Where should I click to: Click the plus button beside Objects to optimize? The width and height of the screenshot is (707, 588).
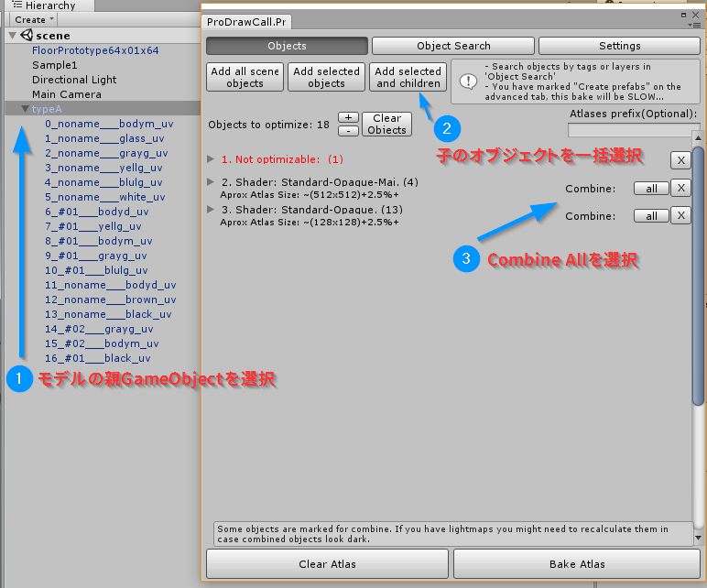[348, 117]
